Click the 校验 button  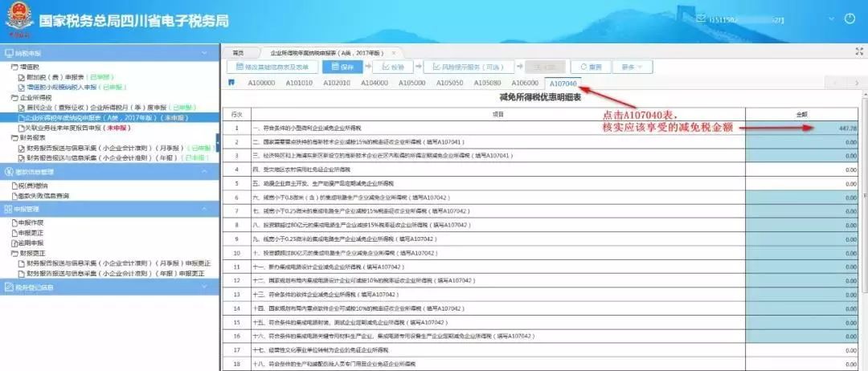393,67
